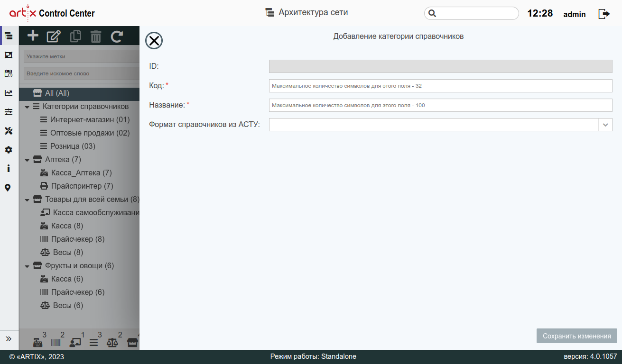Select Касса (6) tree item
The height and width of the screenshot is (364, 622).
(x=67, y=279)
